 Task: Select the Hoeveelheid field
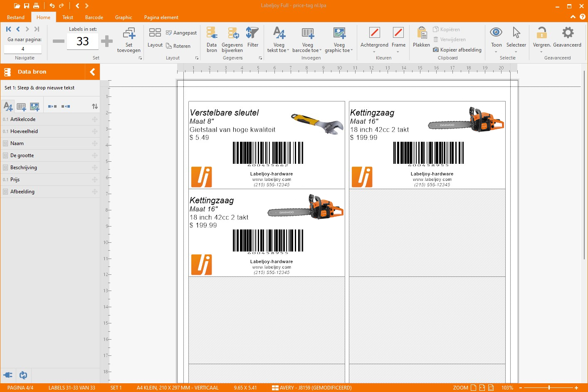50,131
